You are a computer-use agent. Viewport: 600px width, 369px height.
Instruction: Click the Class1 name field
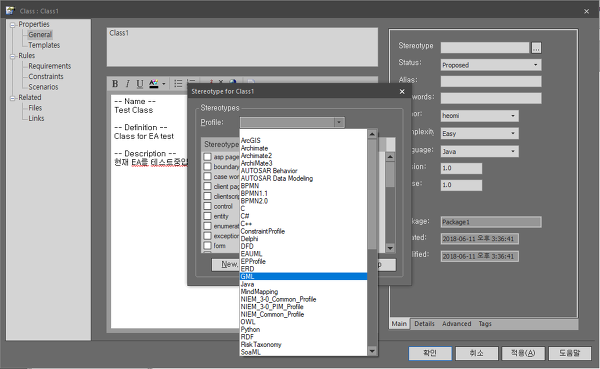click(x=242, y=47)
